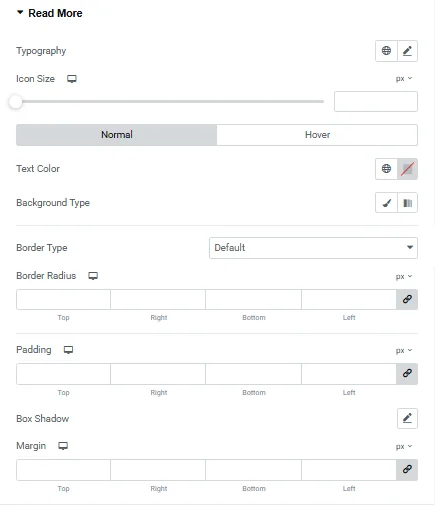Click the Icon Size slider handle
This screenshot has width=435, height=506.
tap(15, 102)
